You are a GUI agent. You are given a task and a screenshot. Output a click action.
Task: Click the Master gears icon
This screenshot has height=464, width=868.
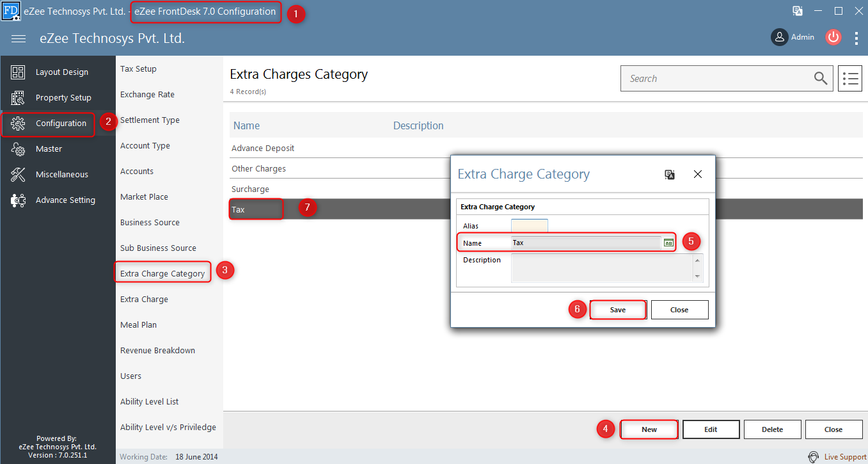click(x=18, y=149)
